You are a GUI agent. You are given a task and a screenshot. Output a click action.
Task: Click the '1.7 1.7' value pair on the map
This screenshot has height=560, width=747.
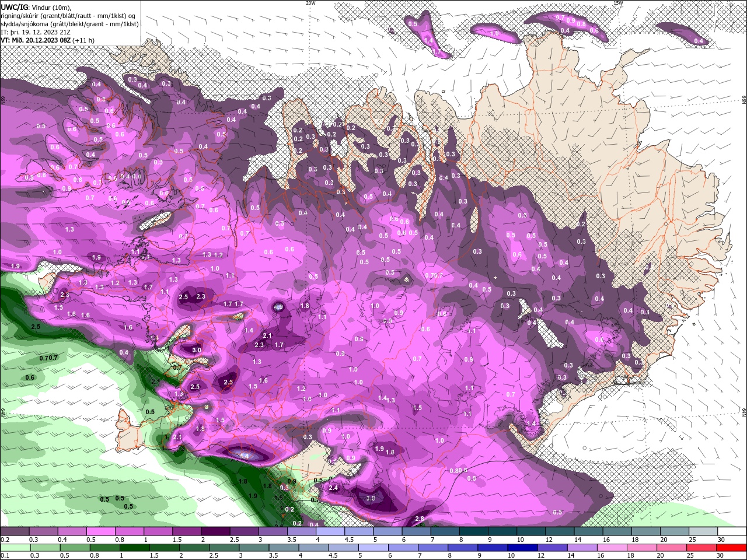click(233, 304)
